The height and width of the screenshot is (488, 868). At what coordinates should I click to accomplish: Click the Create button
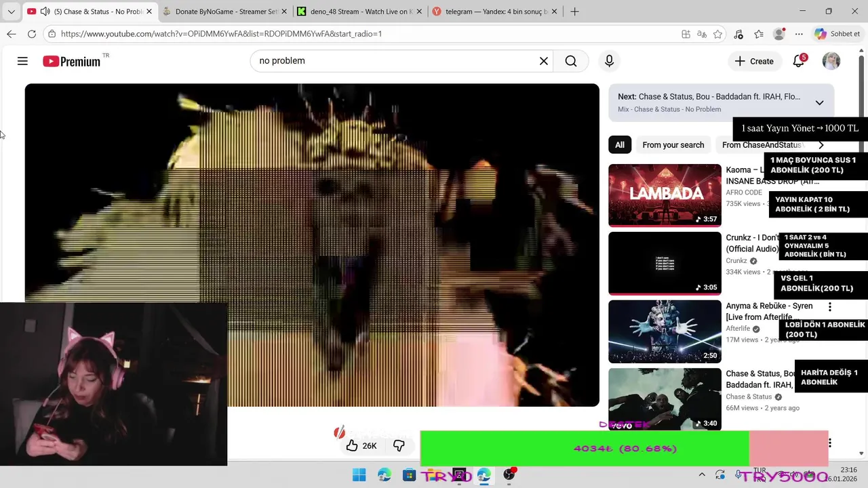754,61
